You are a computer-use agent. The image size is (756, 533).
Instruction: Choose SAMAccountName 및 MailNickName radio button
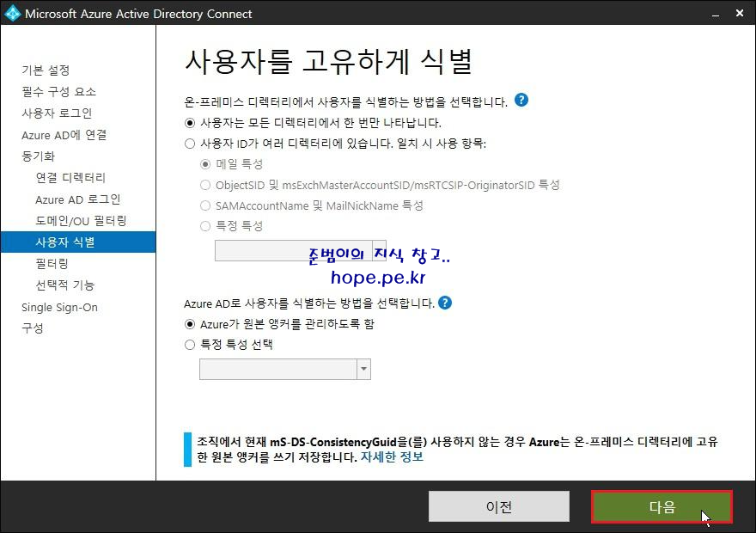[205, 206]
